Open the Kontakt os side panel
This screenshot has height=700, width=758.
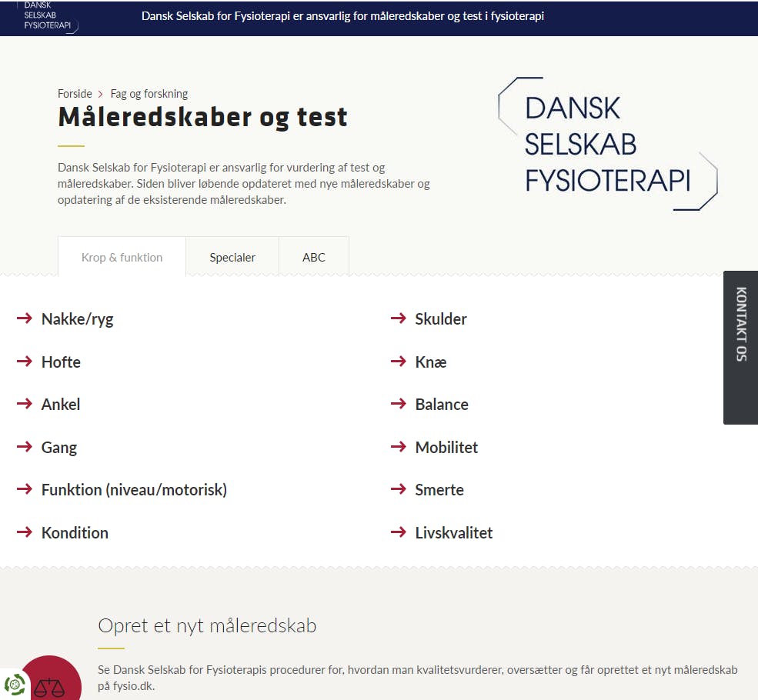pyautogui.click(x=740, y=348)
